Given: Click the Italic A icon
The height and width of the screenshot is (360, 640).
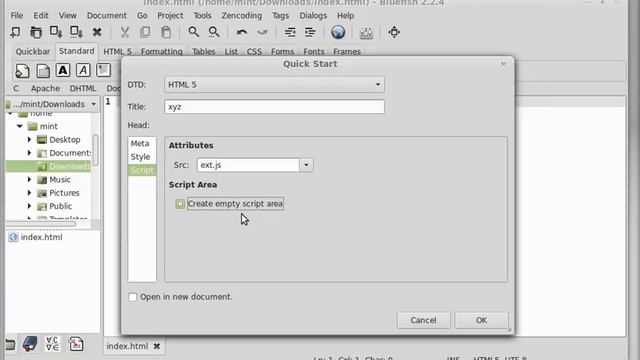Looking at the screenshot, I should point(83,70).
